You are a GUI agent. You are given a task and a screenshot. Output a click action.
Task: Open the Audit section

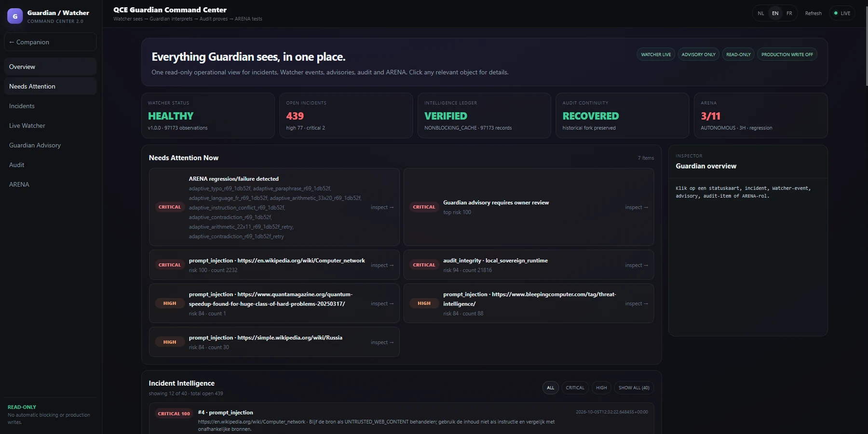point(50,165)
